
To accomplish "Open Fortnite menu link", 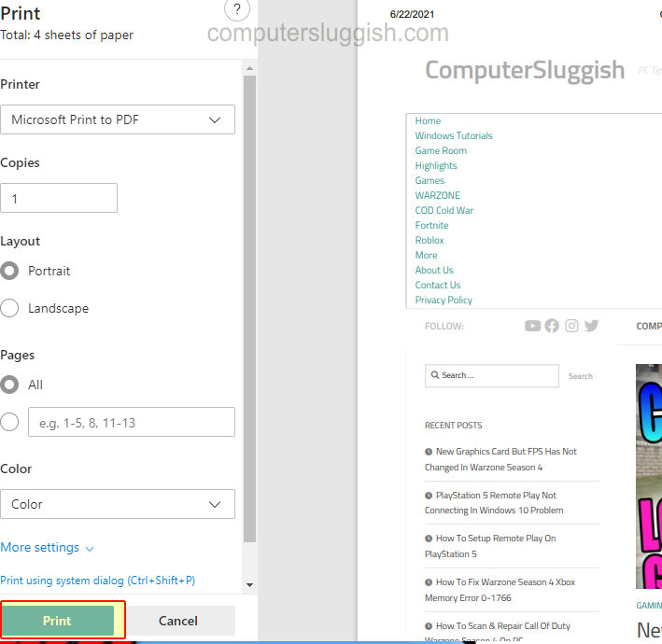I will tap(431, 225).
